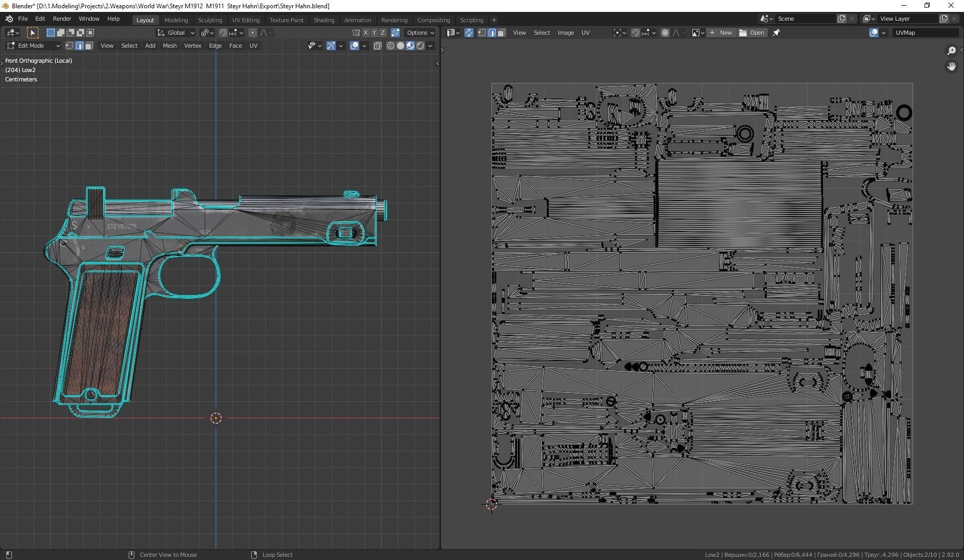964x560 pixels.
Task: Click the UV editor zoom magnifier icon
Action: tap(951, 51)
